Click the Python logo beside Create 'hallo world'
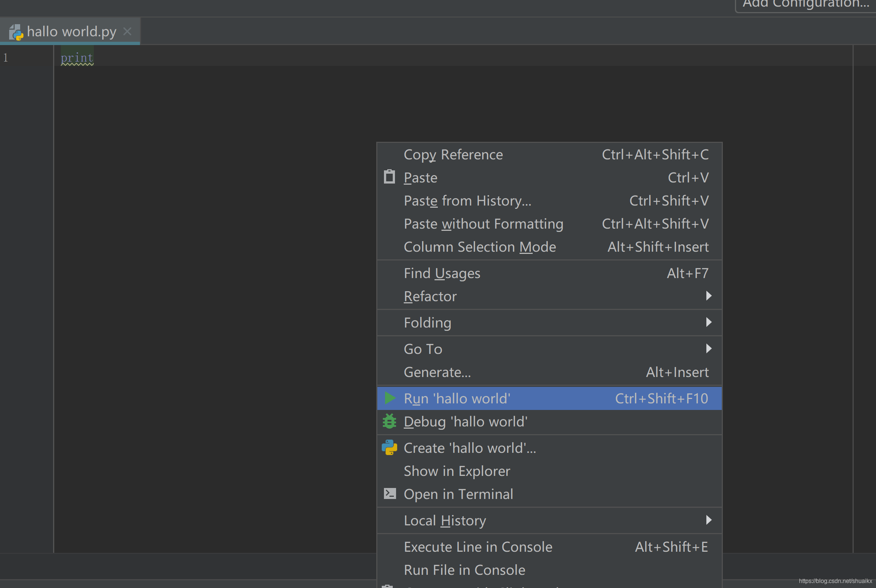This screenshot has height=588, width=876. pyautogui.click(x=389, y=447)
